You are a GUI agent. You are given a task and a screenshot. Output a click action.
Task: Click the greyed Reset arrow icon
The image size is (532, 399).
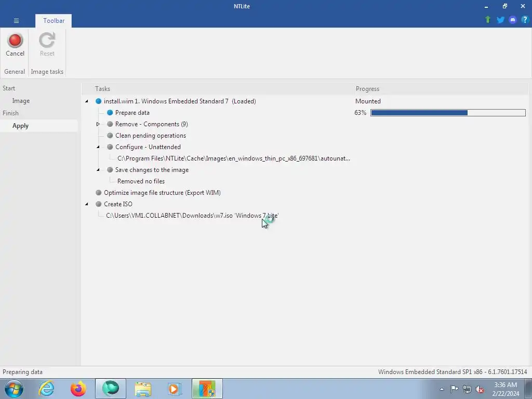(47, 40)
